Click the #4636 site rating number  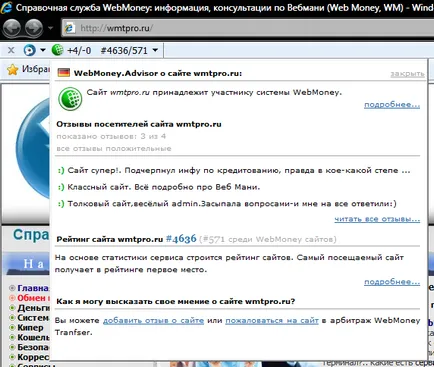click(181, 239)
